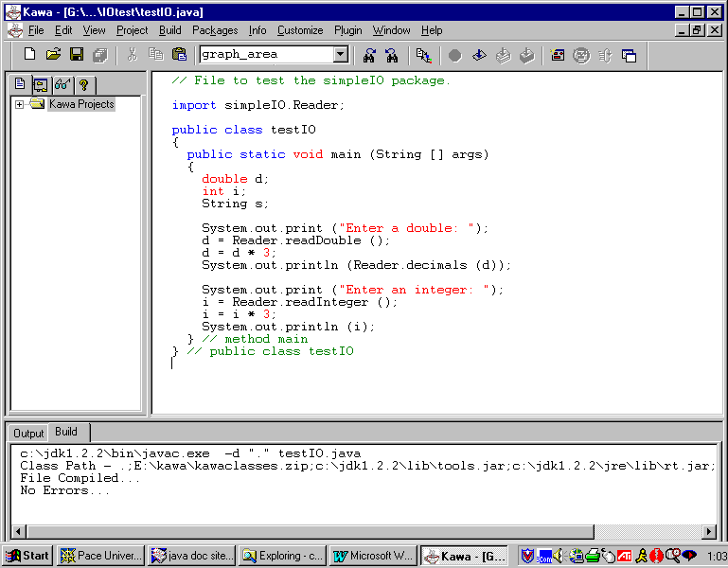
Task: Open a file using the folder toolbar icon
Action: 53,54
